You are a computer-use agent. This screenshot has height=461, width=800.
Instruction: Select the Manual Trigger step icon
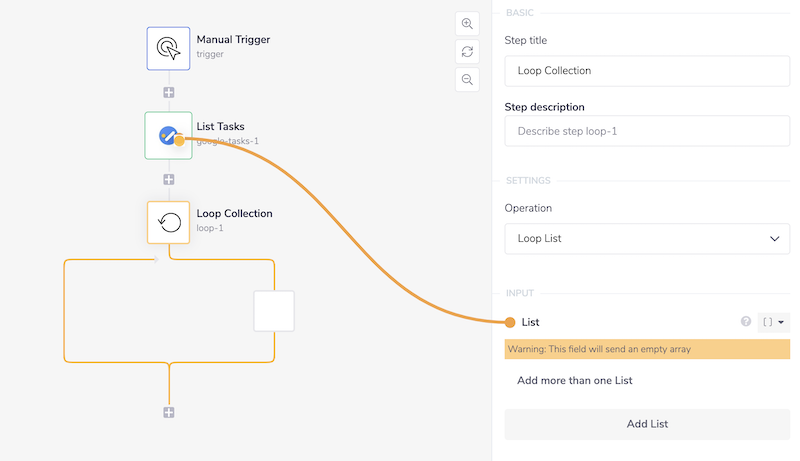coord(168,47)
